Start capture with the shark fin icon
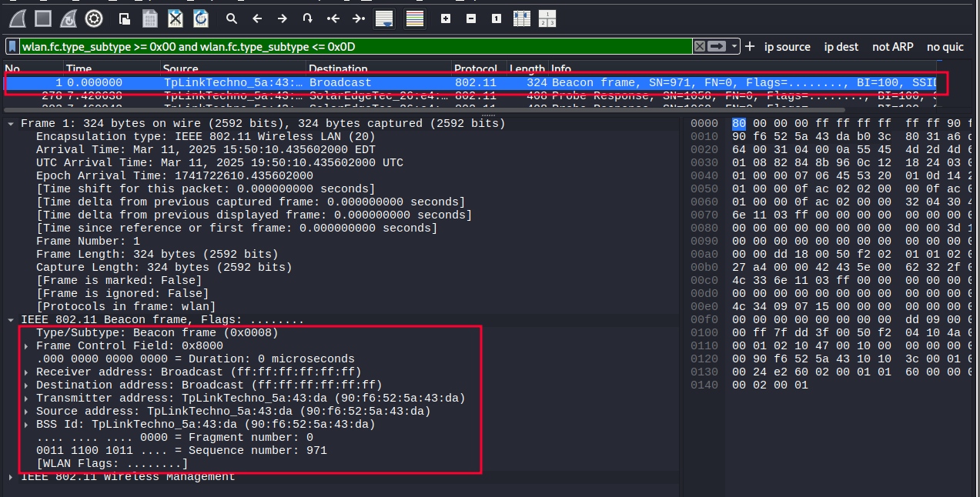This screenshot has width=980, height=497. (x=18, y=18)
